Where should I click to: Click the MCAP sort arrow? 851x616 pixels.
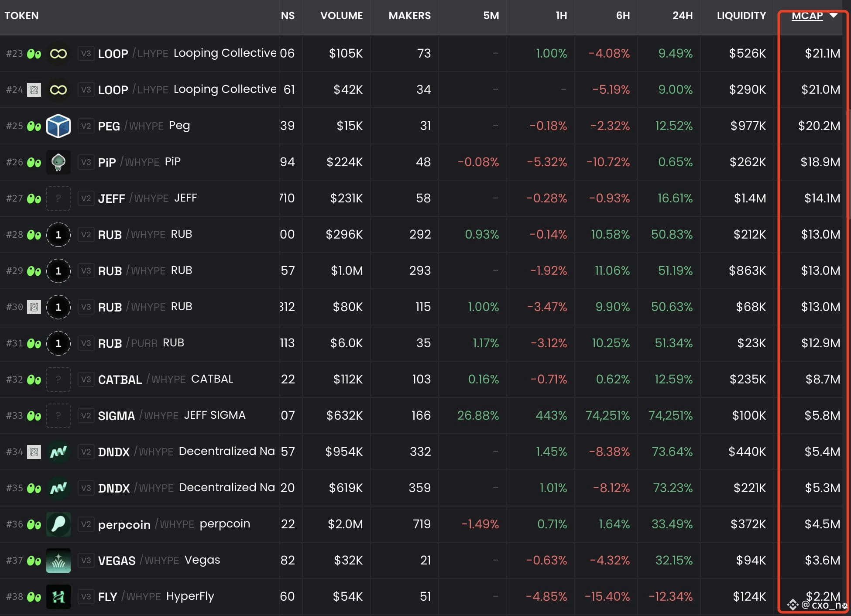833,15
